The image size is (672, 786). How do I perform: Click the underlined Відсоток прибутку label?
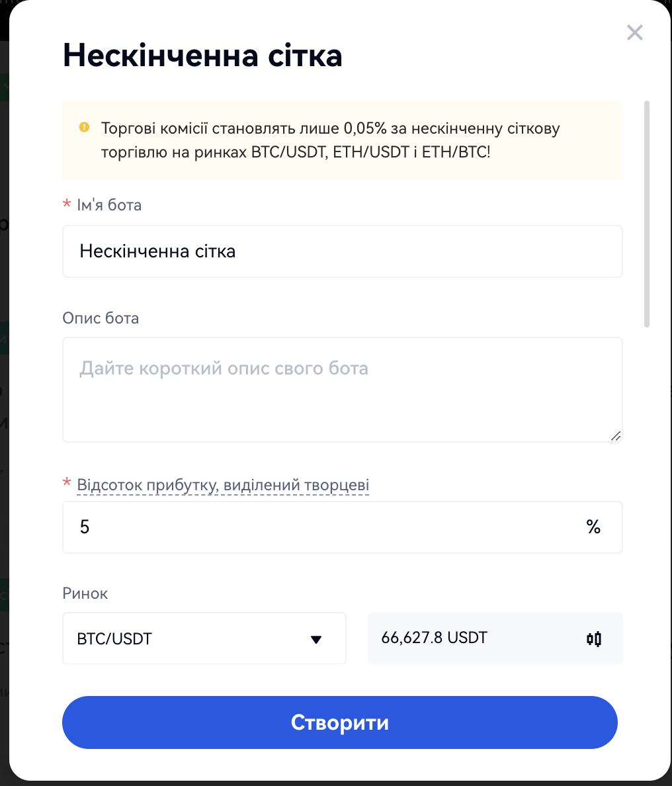[223, 485]
